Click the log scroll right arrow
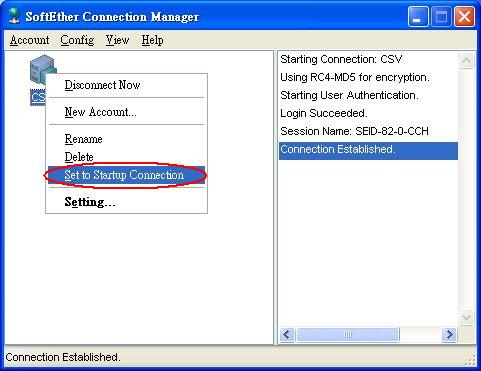This screenshot has height=371, width=481. pyautogui.click(x=449, y=334)
